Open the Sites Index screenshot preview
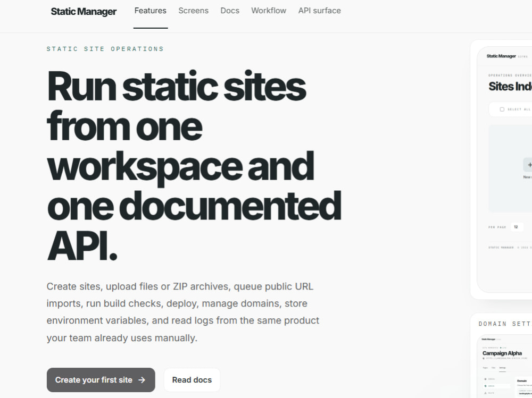Screen dimensions: 532x398 [x=504, y=170]
